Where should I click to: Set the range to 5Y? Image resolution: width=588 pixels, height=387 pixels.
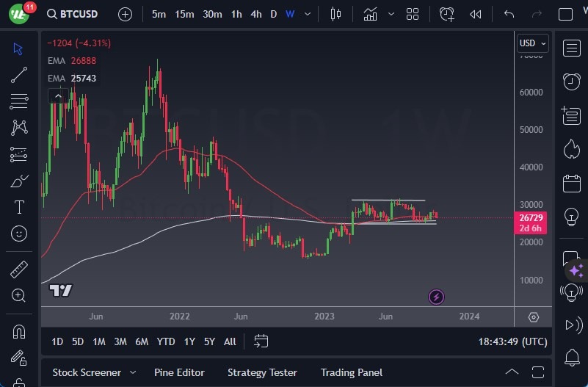point(209,341)
